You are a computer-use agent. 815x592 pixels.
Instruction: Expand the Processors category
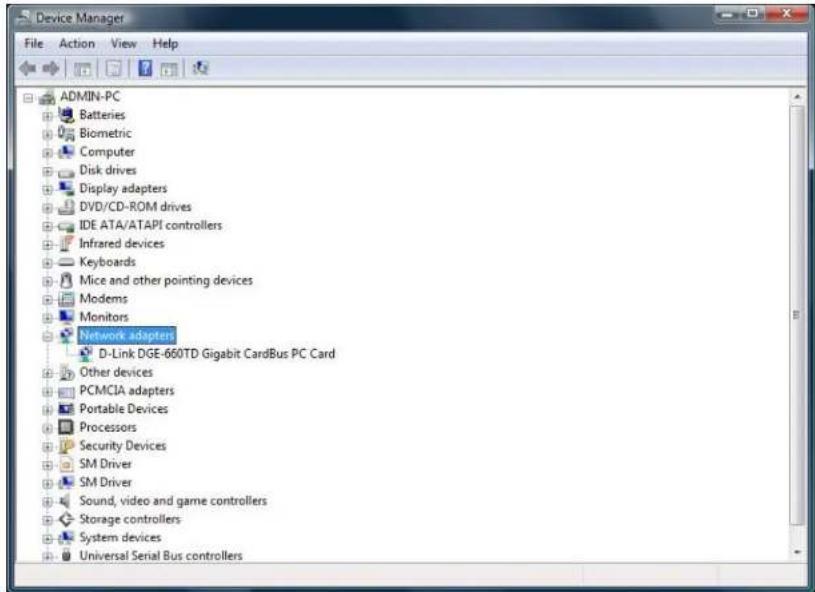(x=47, y=428)
